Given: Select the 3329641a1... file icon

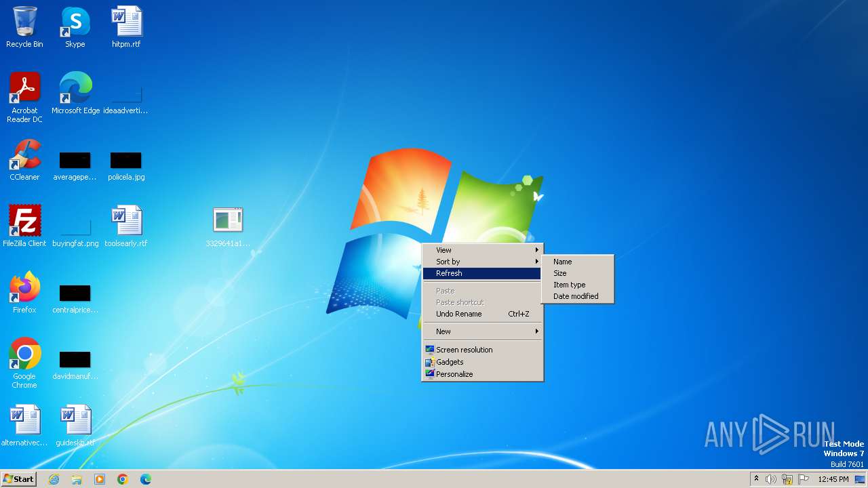Looking at the screenshot, I should click(228, 226).
